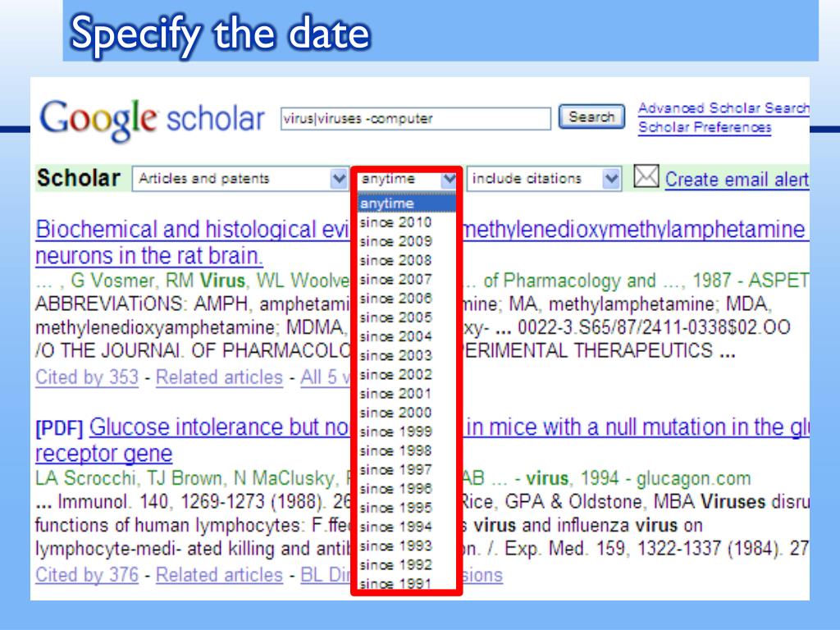Pick since 1993 in the dropdown
Viewport: 840px width, 630px height.
pyautogui.click(x=407, y=546)
